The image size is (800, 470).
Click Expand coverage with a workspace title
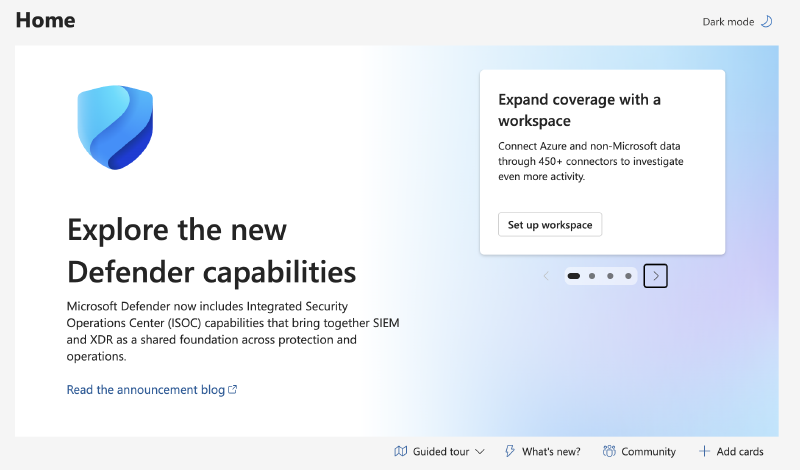580,110
